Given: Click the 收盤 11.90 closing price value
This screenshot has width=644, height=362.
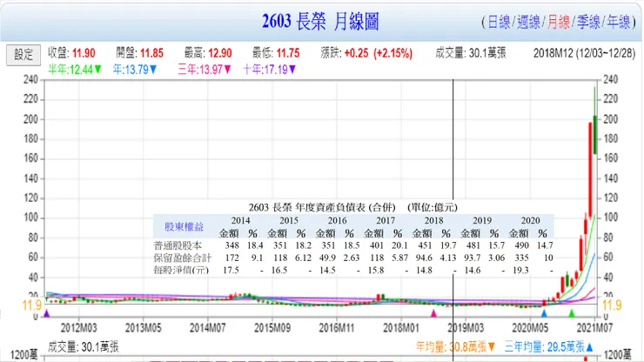Looking at the screenshot, I should [x=84, y=53].
